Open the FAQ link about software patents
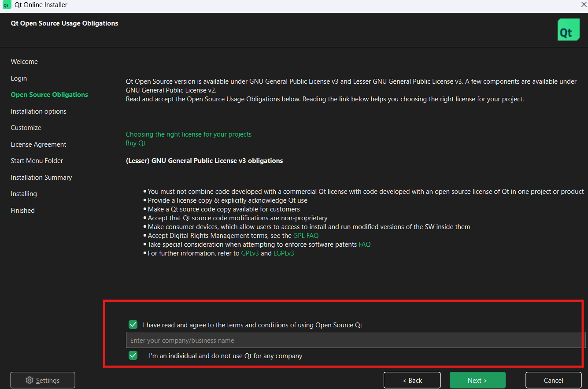 [x=365, y=244]
